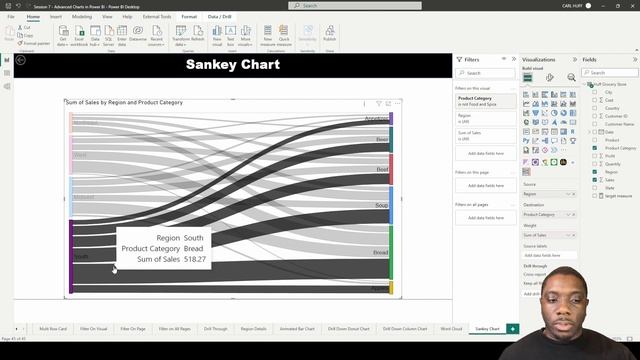Click the filter icon on Sankey visual header
Screen dimensions: 640x360
click(379, 104)
